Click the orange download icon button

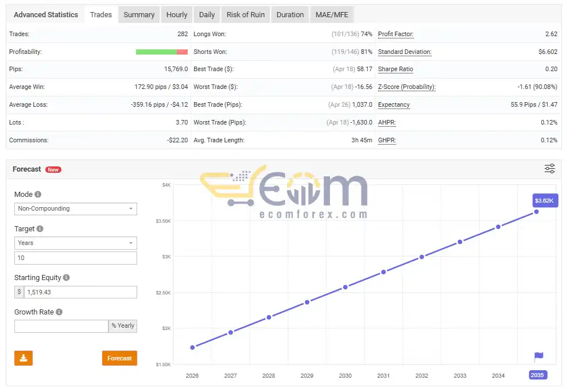[x=24, y=358]
